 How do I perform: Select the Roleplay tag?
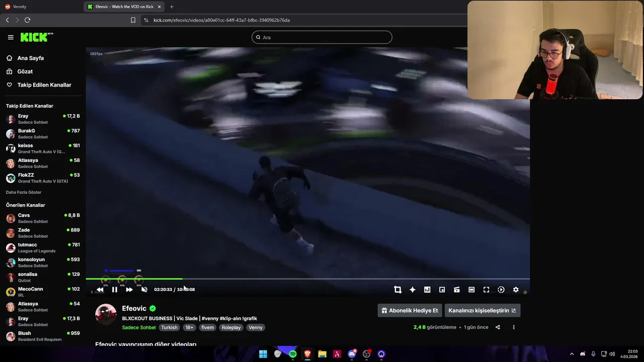[231, 327]
